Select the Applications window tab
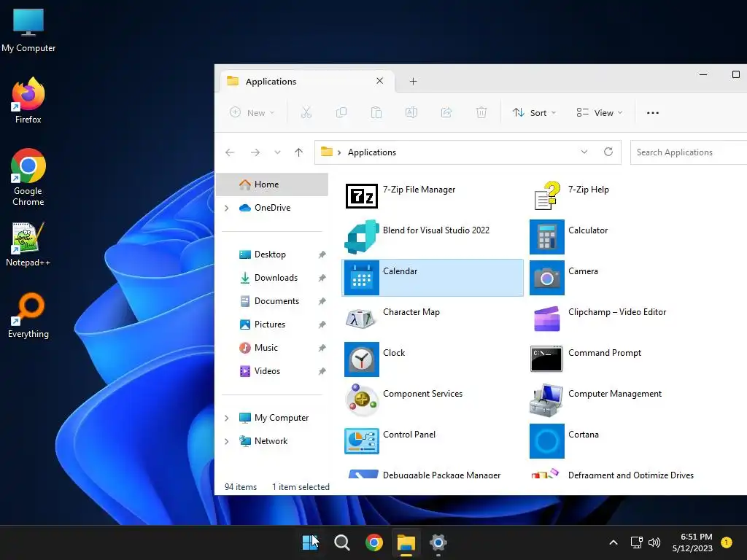747x560 pixels. 307,82
